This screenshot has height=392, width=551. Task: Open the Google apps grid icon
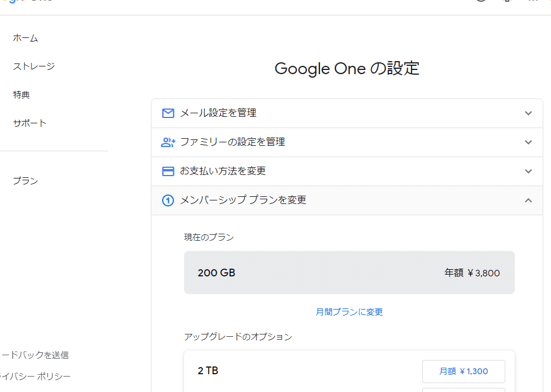531,3
